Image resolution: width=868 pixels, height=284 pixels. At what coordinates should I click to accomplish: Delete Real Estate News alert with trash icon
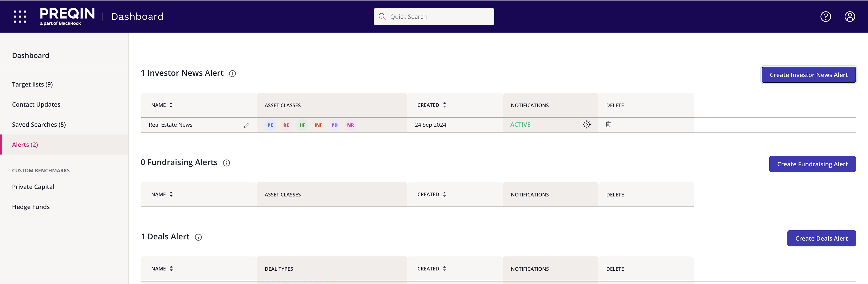click(x=608, y=124)
